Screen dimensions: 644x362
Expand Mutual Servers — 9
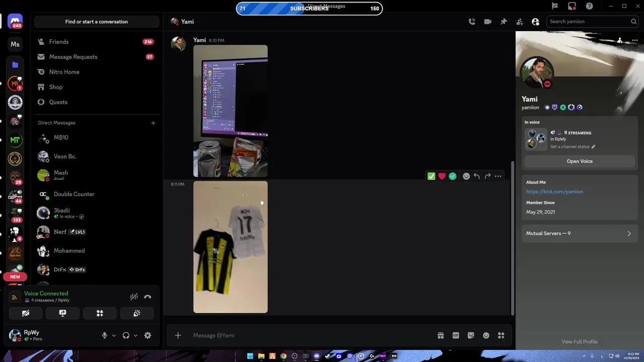(580, 233)
